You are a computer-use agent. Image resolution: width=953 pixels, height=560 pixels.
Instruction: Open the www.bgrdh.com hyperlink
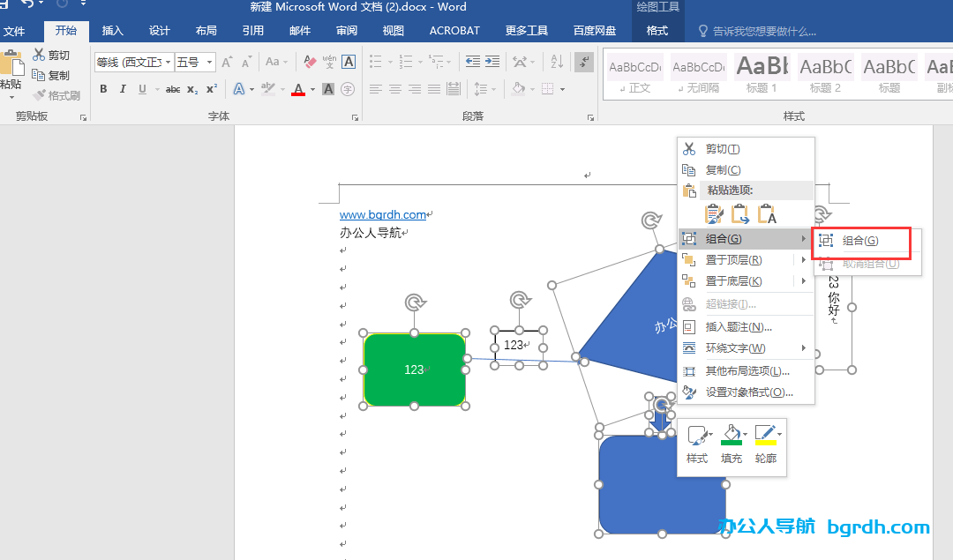tap(382, 215)
